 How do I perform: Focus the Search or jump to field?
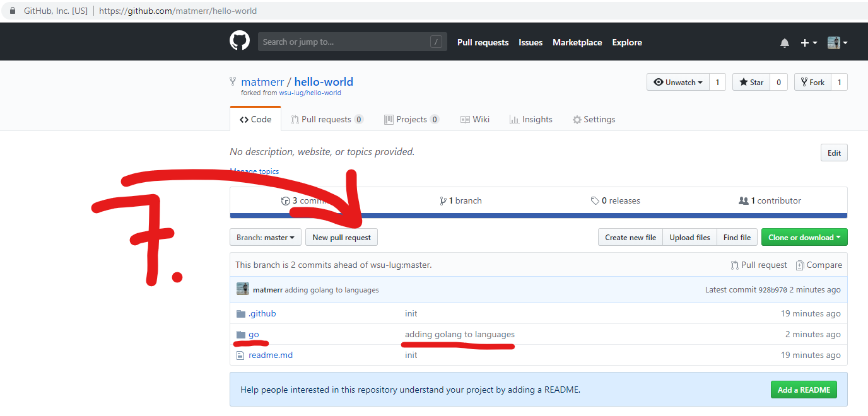tap(352, 42)
